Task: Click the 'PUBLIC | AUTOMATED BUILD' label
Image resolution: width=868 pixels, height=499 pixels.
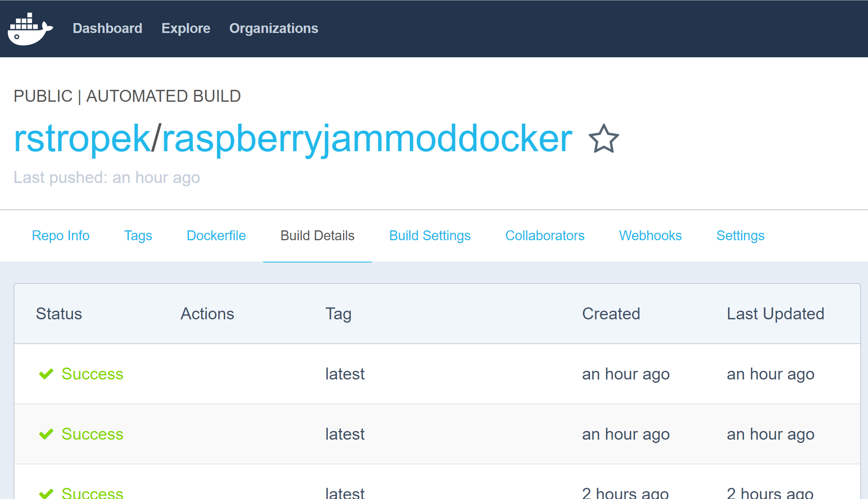Action: [x=127, y=96]
